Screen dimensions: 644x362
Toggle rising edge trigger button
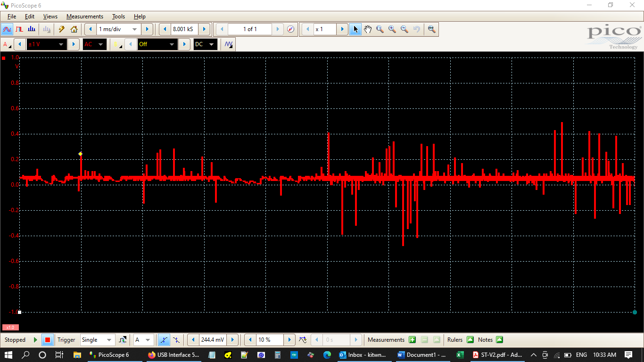click(x=164, y=340)
